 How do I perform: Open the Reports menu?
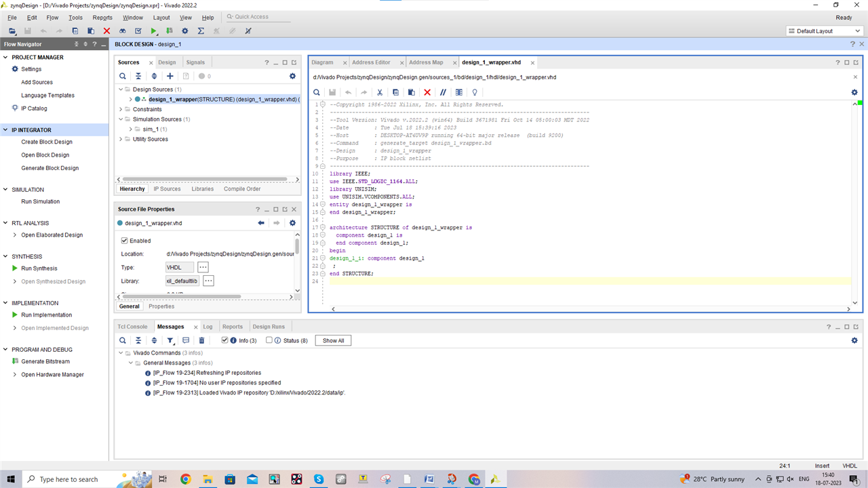[102, 17]
